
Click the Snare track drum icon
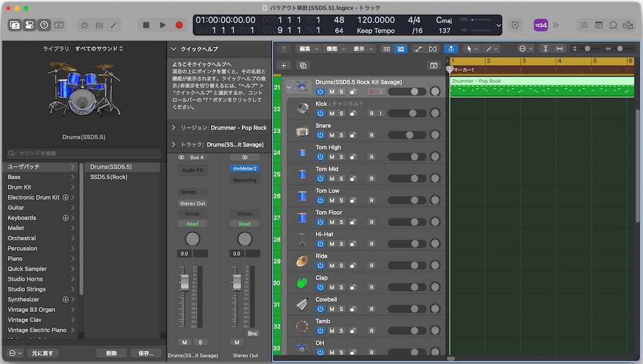302,131
